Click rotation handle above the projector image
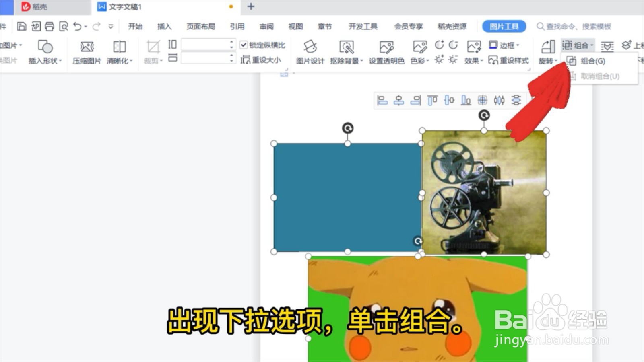Image resolution: width=644 pixels, height=362 pixels. coord(484,115)
